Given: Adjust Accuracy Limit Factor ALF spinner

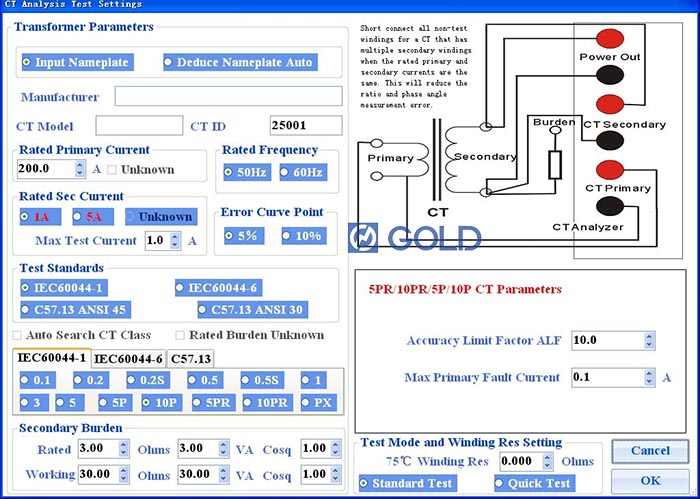Looking at the screenshot, I should [x=649, y=341].
